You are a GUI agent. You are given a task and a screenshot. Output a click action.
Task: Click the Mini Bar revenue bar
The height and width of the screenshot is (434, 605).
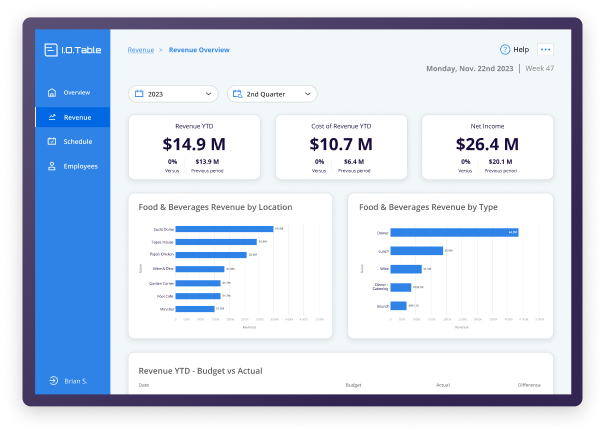[195, 309]
